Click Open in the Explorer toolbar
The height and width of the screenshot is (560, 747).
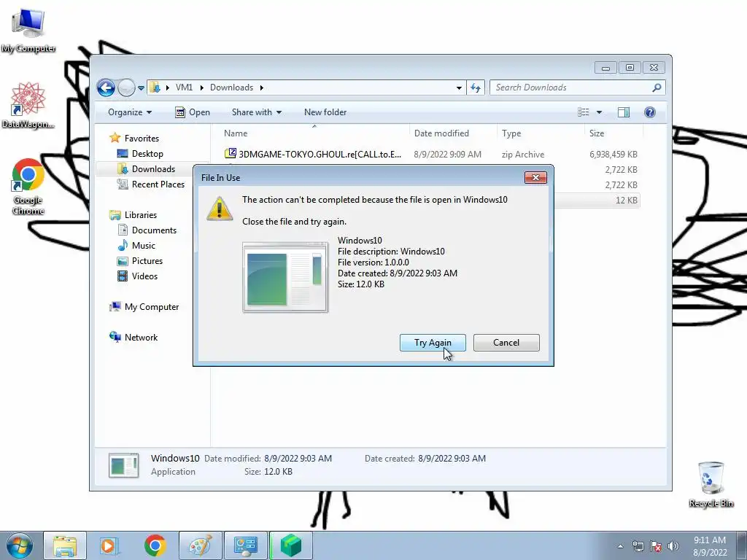point(193,112)
